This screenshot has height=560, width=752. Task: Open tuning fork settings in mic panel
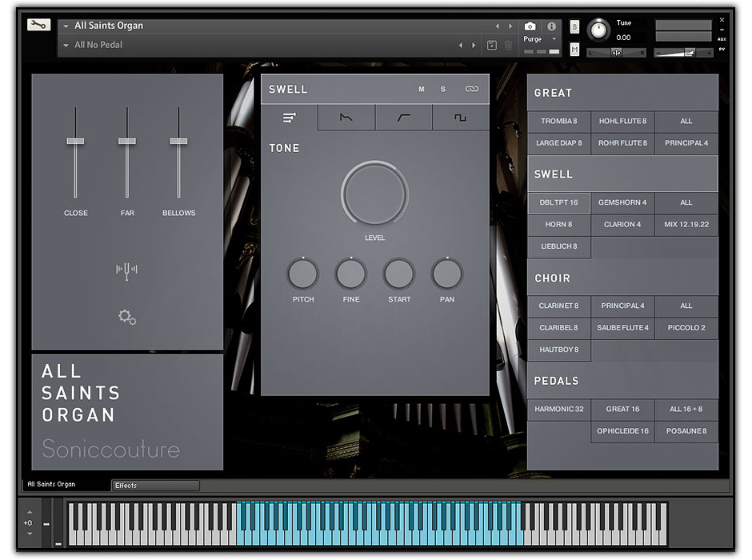126,271
